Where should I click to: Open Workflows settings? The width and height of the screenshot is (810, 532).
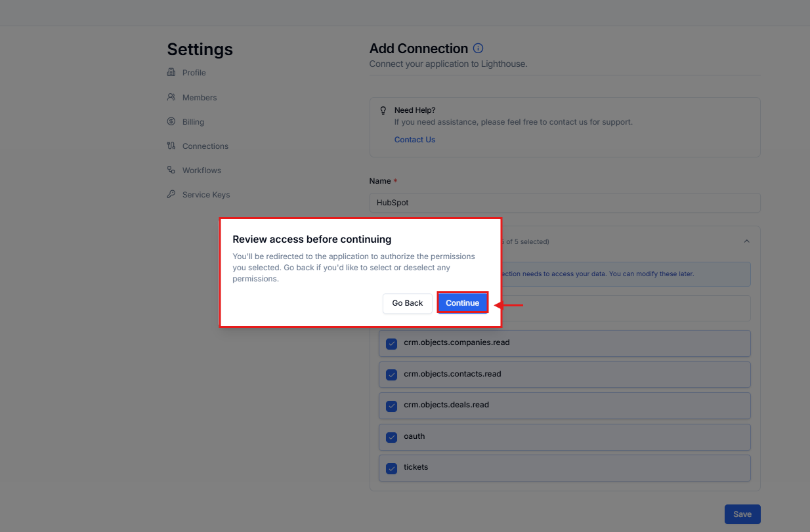[x=202, y=171]
